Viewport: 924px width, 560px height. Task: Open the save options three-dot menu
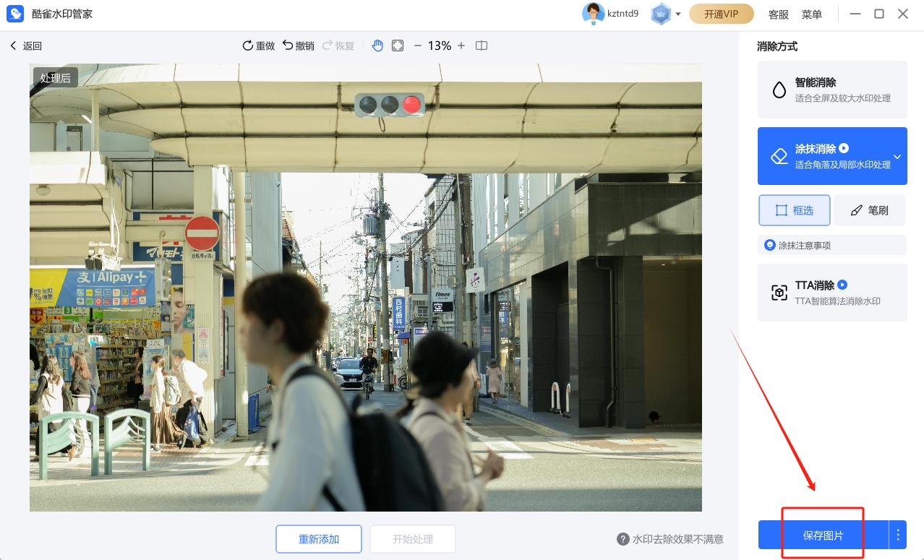pyautogui.click(x=898, y=535)
